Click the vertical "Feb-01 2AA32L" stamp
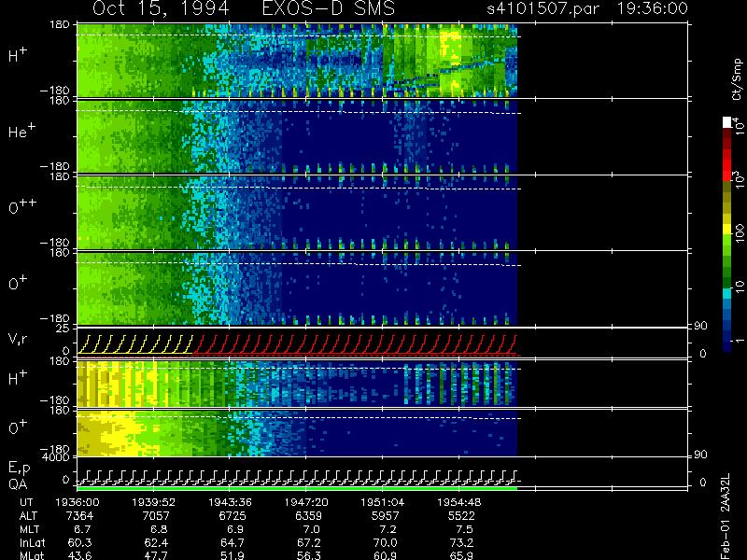Viewport: 747px width, 560px height. (726, 517)
